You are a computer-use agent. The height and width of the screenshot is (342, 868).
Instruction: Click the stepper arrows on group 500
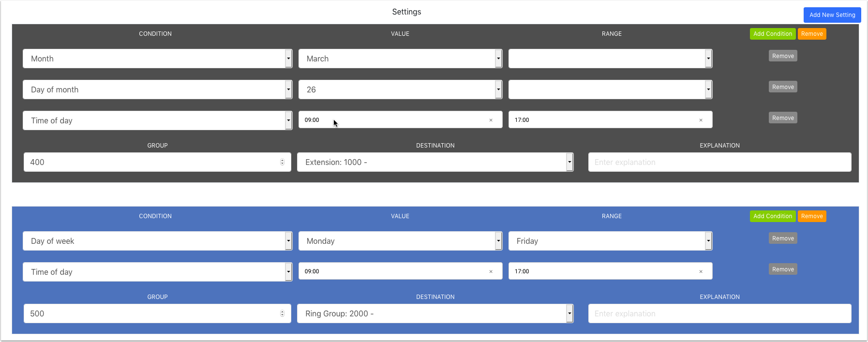click(x=282, y=313)
